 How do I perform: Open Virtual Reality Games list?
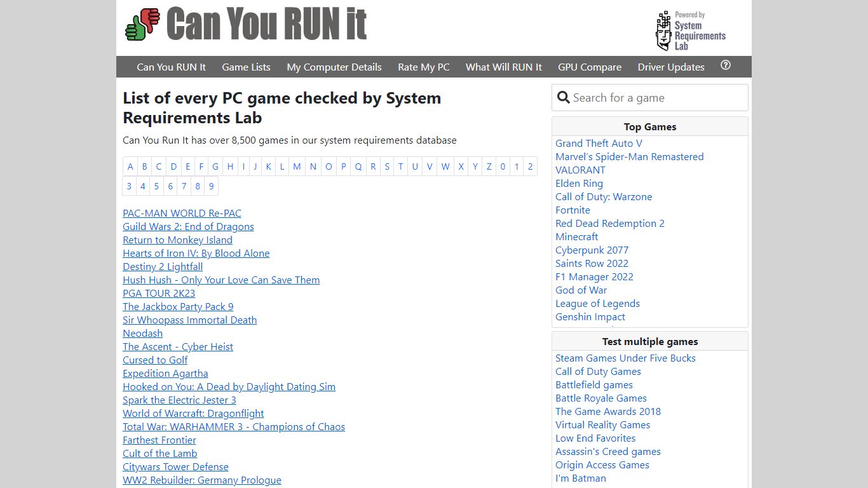[x=602, y=424]
